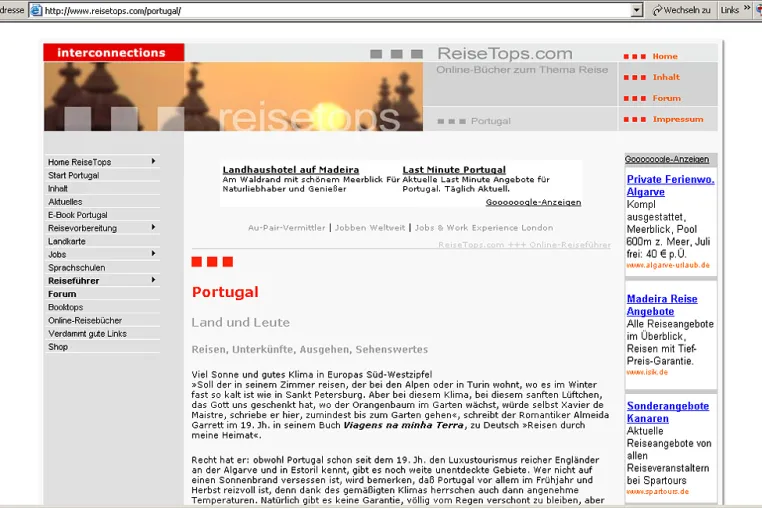Click the Wechseln zu go button

[x=681, y=10]
